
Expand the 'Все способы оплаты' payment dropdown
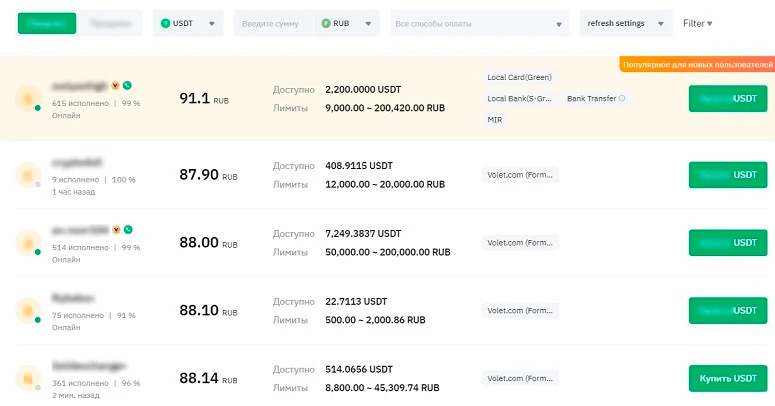coord(557,23)
